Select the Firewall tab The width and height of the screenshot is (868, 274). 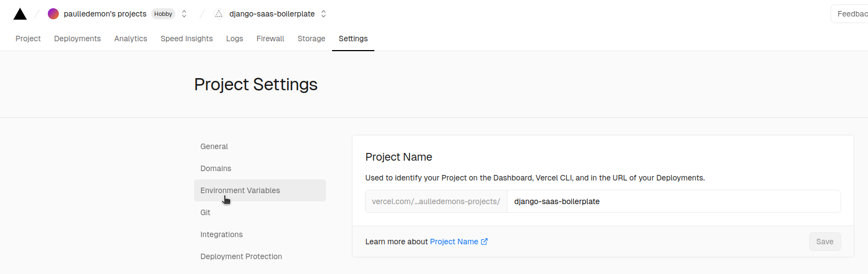tap(270, 39)
